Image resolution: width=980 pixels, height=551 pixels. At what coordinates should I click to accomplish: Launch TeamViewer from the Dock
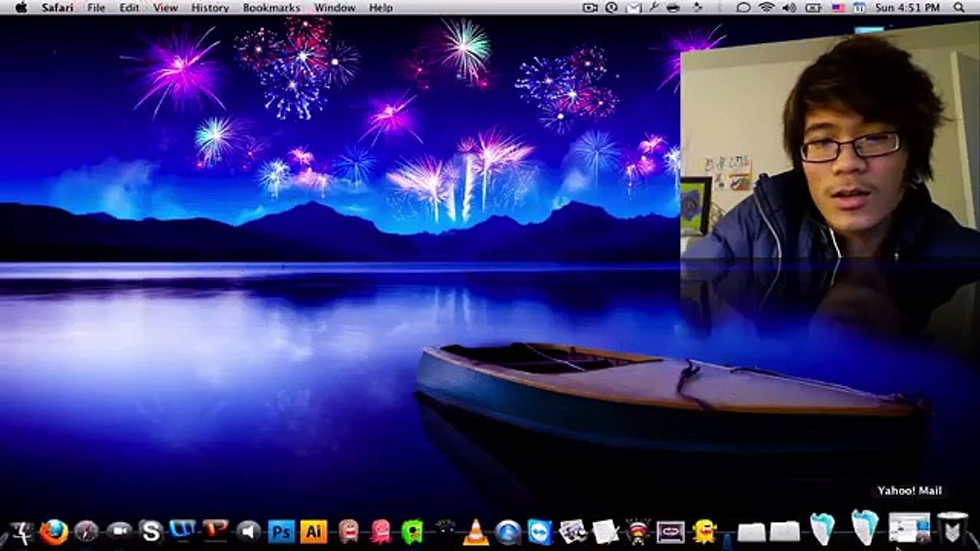[x=540, y=532]
